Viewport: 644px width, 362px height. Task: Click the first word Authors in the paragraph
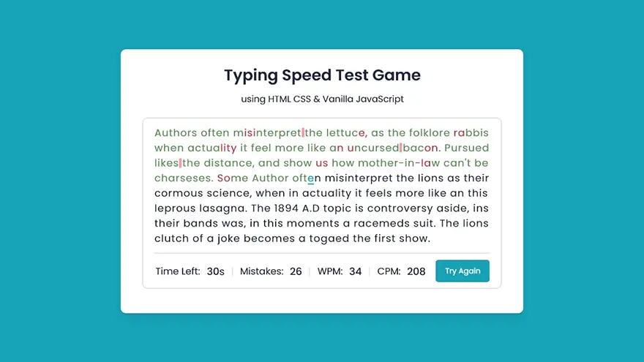(x=176, y=133)
